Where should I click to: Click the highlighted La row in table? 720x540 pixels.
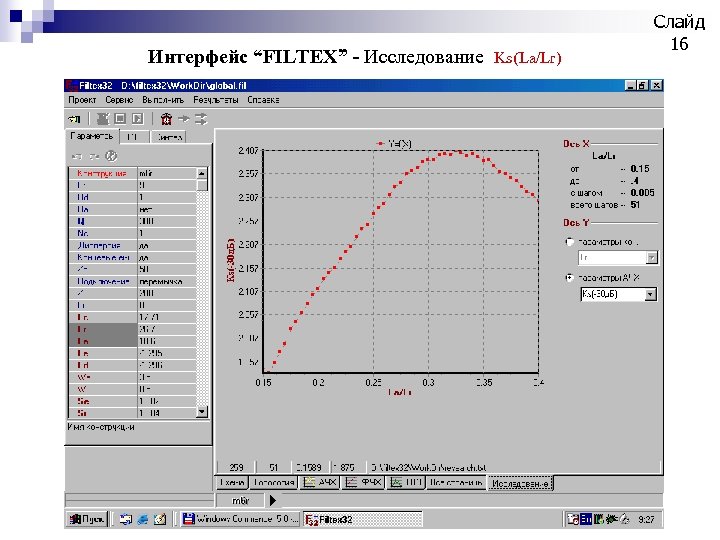[133, 341]
